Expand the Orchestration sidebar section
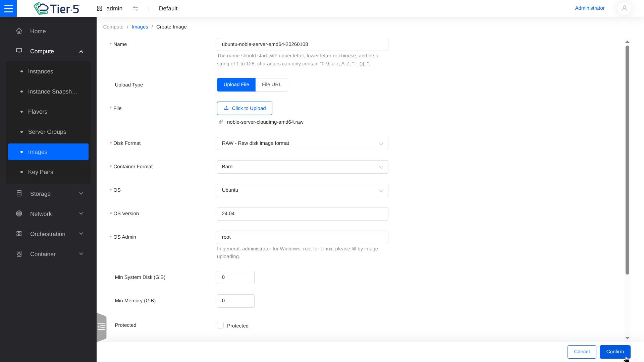 pyautogui.click(x=48, y=234)
